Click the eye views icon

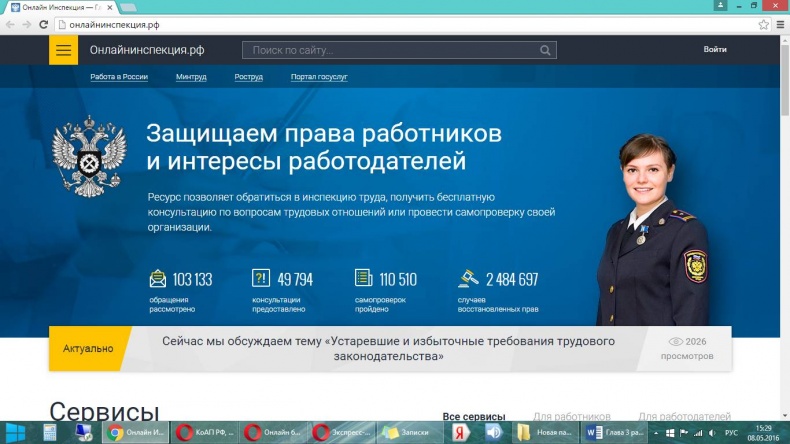point(677,342)
